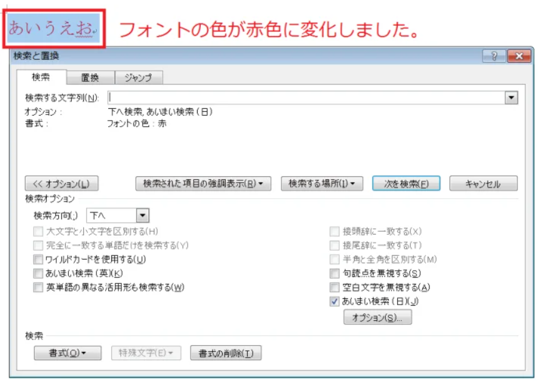
Task: Click the 検索する文字列 input field
Action: (x=306, y=98)
